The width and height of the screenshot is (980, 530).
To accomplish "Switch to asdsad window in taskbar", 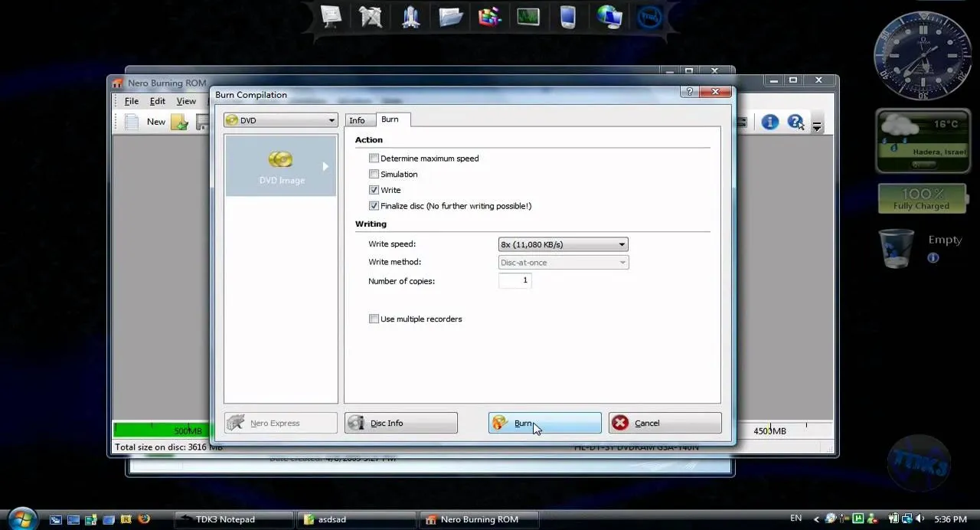I will pos(358,519).
